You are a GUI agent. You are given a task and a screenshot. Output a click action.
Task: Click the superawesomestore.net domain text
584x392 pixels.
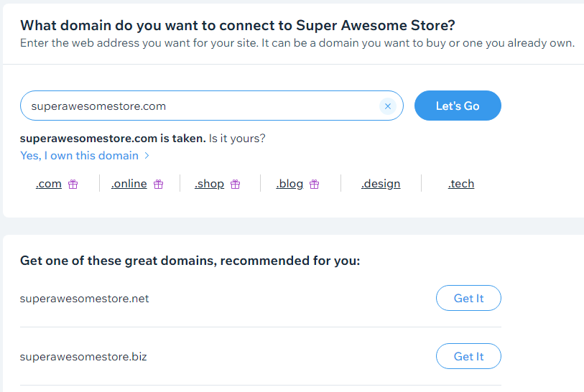tap(85, 299)
